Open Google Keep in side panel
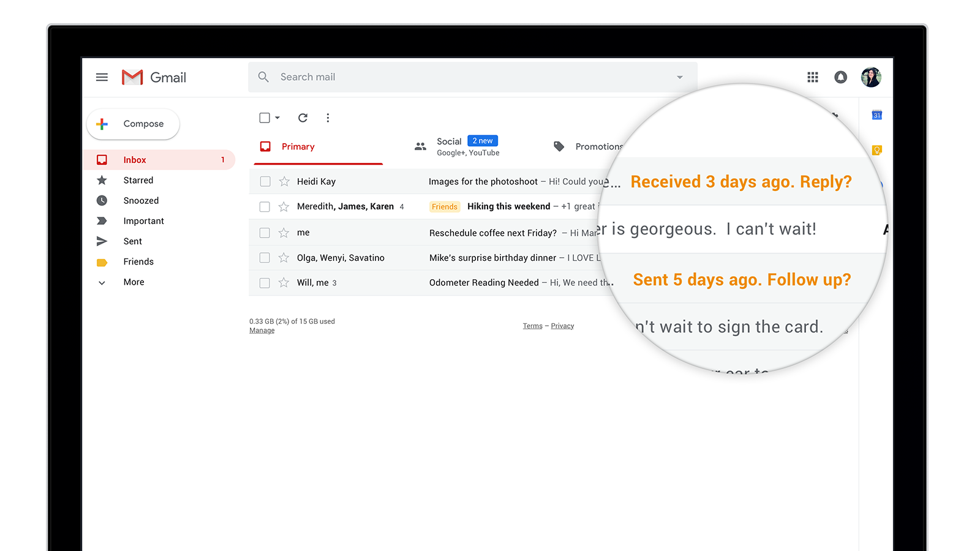 pos(877,150)
